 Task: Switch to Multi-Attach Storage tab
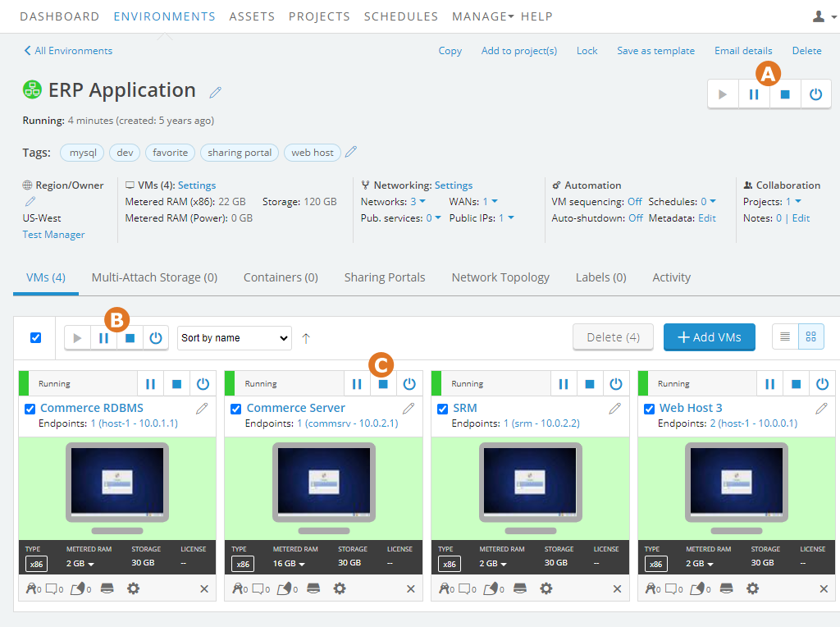[154, 277]
